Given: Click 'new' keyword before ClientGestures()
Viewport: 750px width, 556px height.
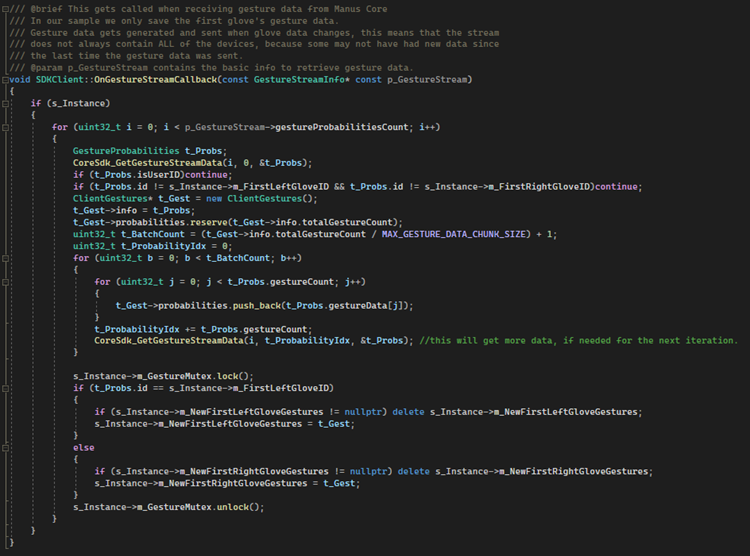Looking at the screenshot, I should click(214, 199).
